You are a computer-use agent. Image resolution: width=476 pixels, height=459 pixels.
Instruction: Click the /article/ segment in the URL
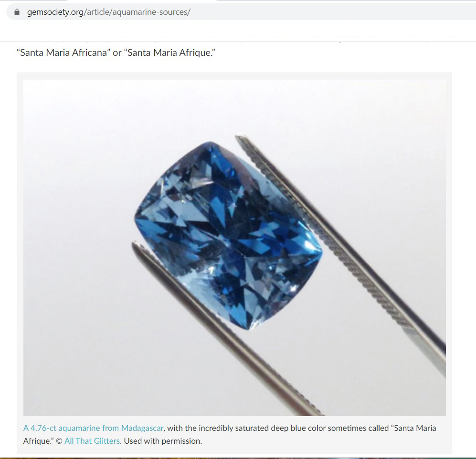[x=98, y=12]
